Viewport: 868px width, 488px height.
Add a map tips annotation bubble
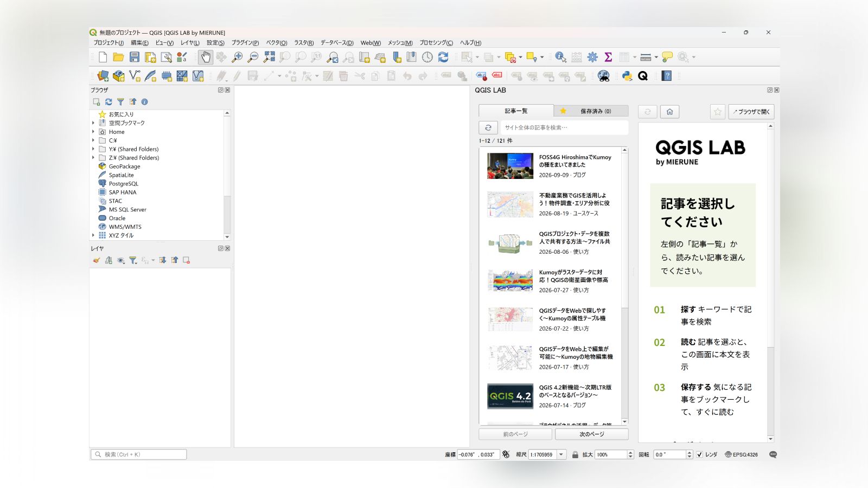point(667,57)
